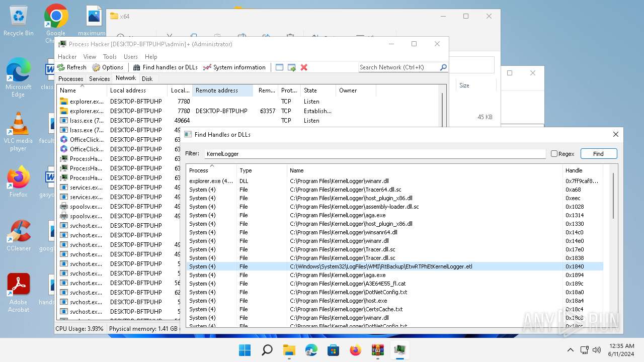Click the Refresh toolbar button
Image resolution: width=644 pixels, height=362 pixels.
pyautogui.click(x=72, y=67)
